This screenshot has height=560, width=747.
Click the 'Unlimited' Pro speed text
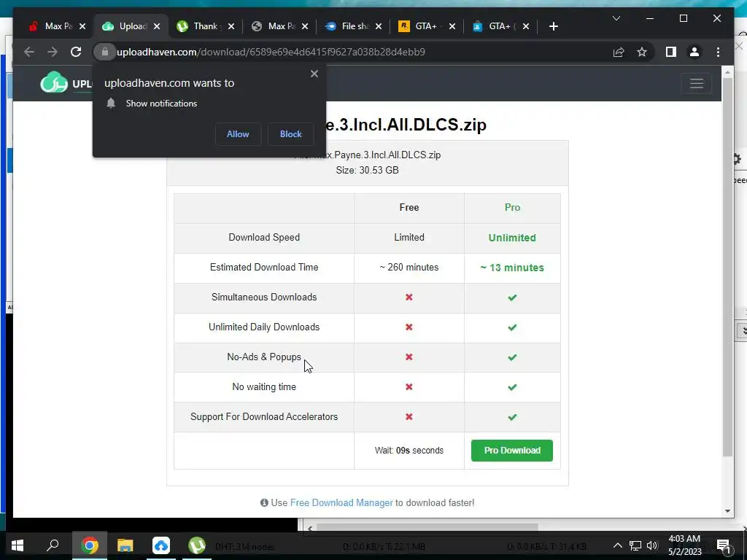click(x=512, y=238)
